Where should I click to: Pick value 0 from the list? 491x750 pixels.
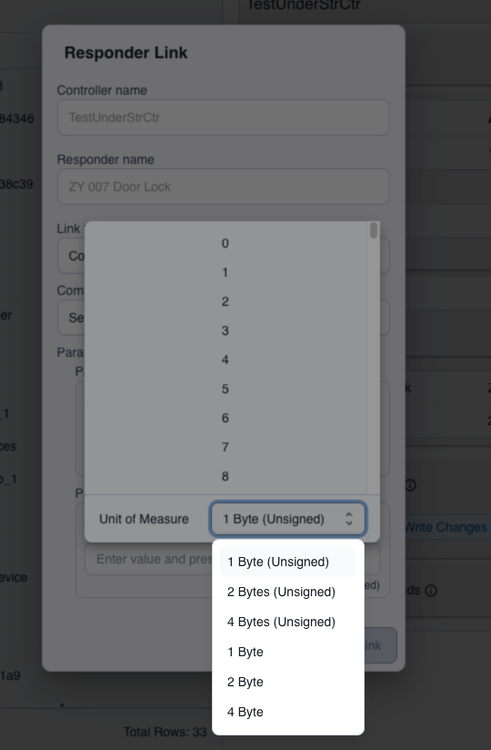click(x=225, y=243)
